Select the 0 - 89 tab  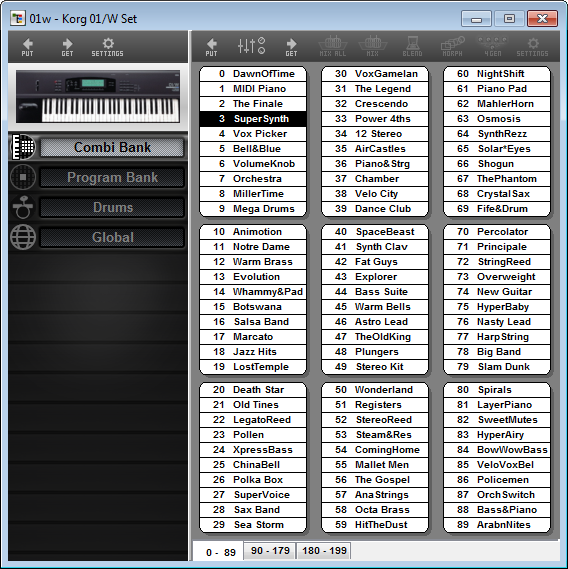(x=221, y=552)
